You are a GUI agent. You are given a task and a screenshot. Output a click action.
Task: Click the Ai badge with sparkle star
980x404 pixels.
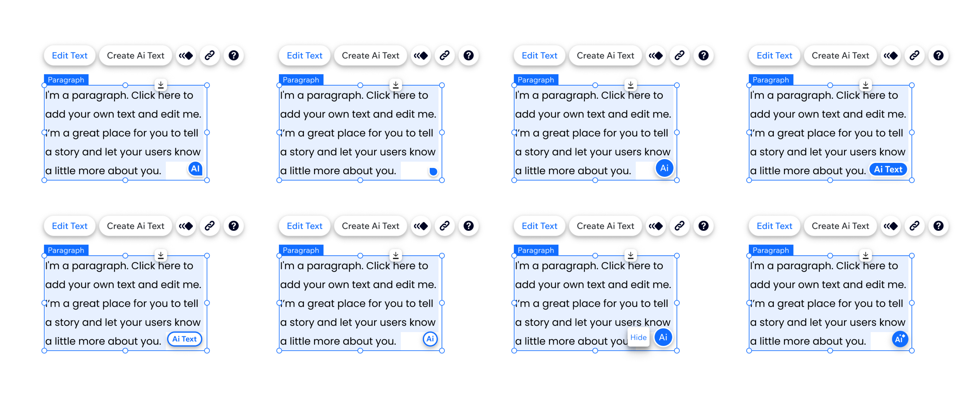tap(900, 339)
